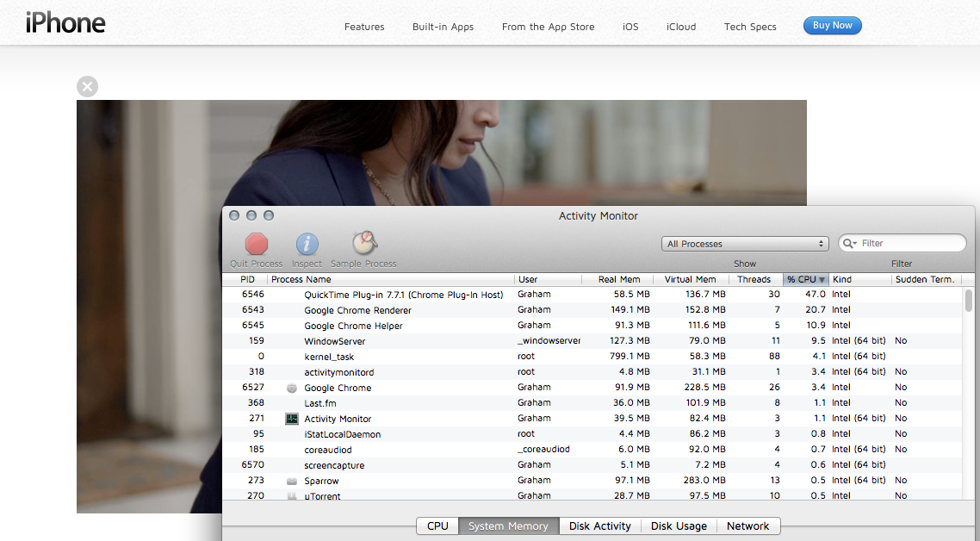Sort by the Kind column header
Screen dimensions: 980x541
tap(860, 280)
